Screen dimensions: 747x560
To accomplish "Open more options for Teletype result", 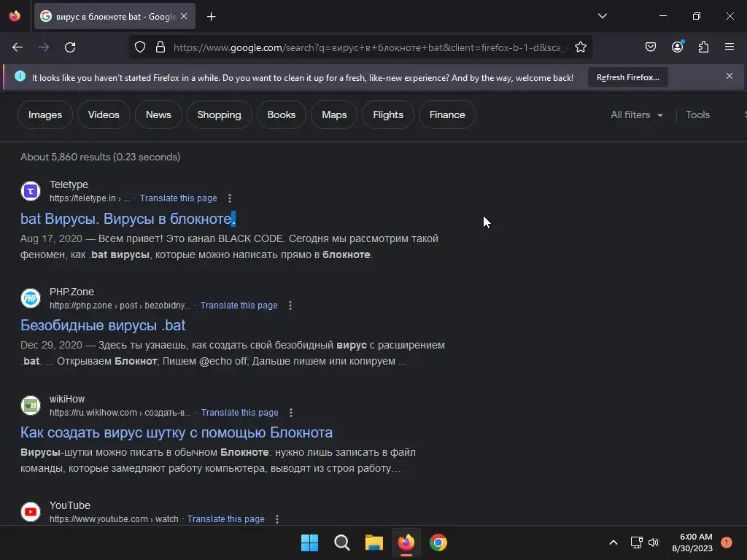I will [x=230, y=198].
